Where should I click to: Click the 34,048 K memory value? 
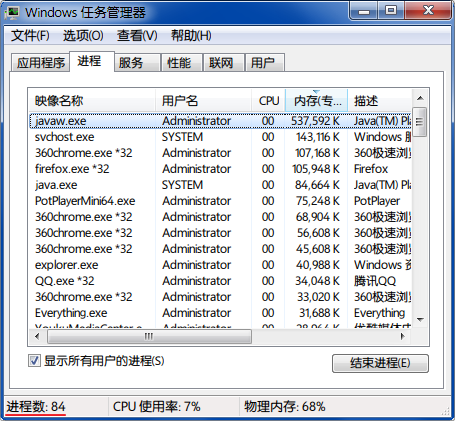point(317,281)
